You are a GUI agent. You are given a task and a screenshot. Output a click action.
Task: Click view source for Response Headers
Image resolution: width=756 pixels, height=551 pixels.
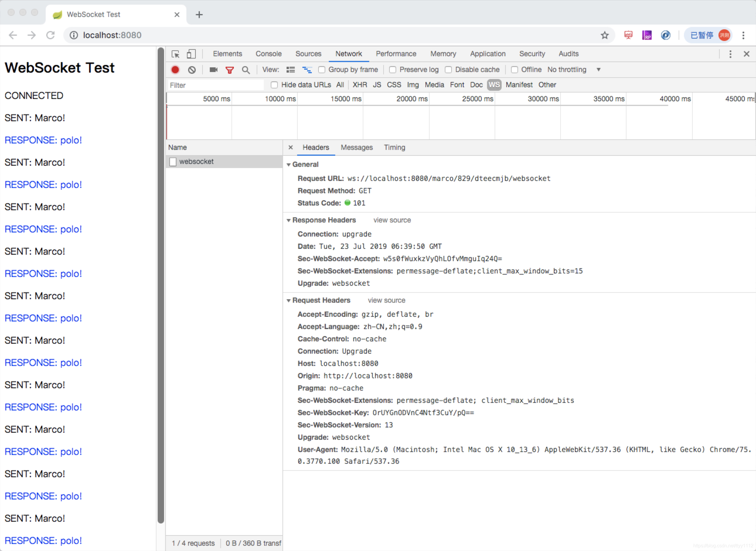pos(392,220)
